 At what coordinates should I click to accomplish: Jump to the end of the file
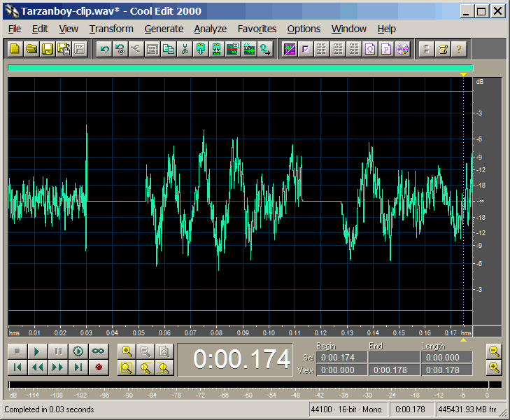tap(78, 367)
